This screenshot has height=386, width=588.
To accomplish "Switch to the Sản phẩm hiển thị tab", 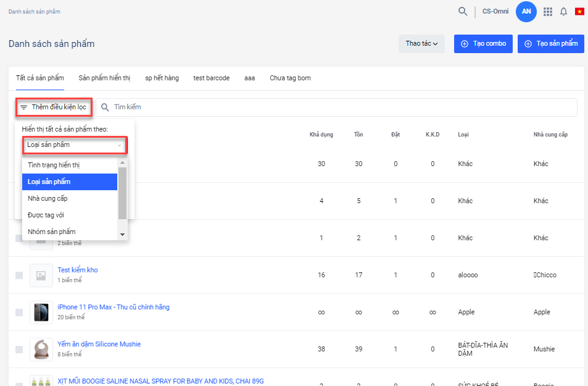I will pyautogui.click(x=104, y=78).
